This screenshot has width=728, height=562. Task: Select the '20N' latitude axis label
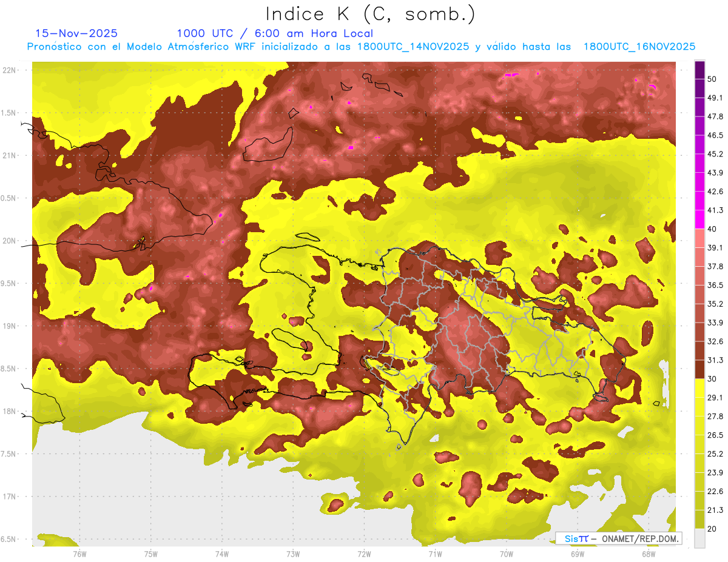pos(10,241)
